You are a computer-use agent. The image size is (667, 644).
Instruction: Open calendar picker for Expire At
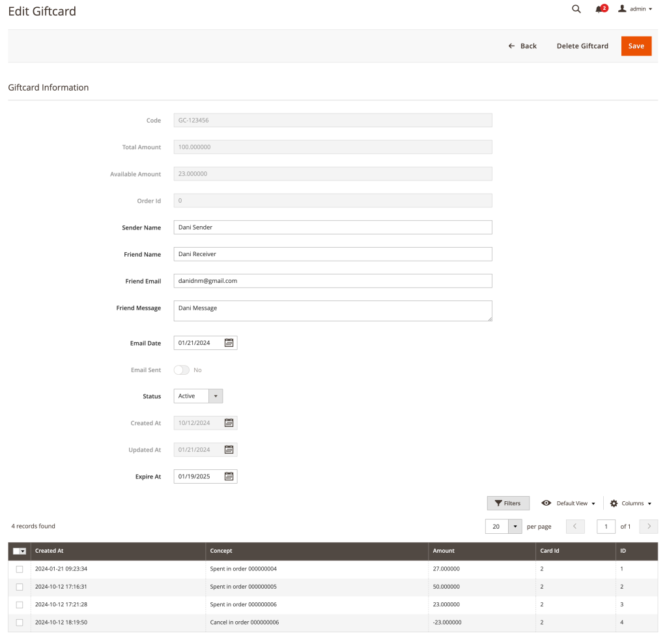coord(229,476)
